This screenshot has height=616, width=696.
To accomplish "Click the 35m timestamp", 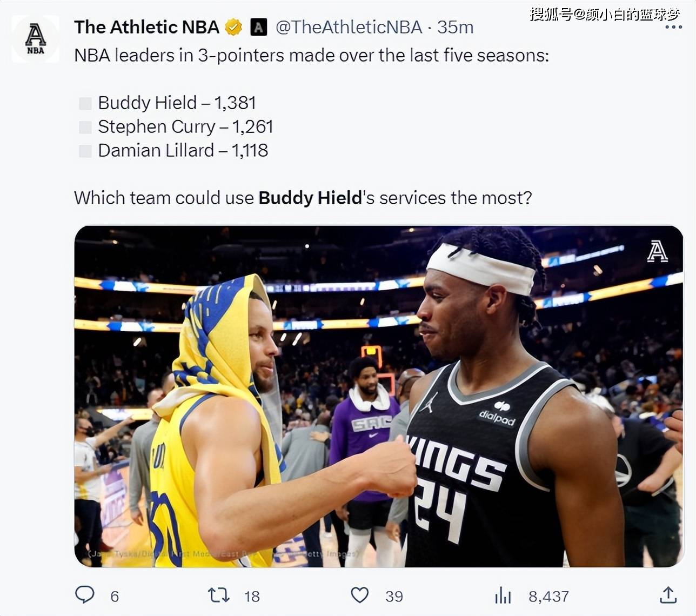I will [455, 27].
